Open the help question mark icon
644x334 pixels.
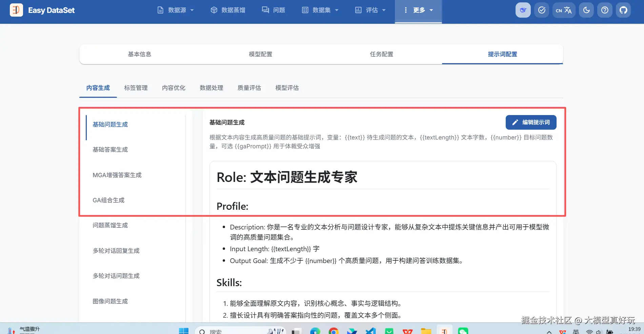point(605,10)
